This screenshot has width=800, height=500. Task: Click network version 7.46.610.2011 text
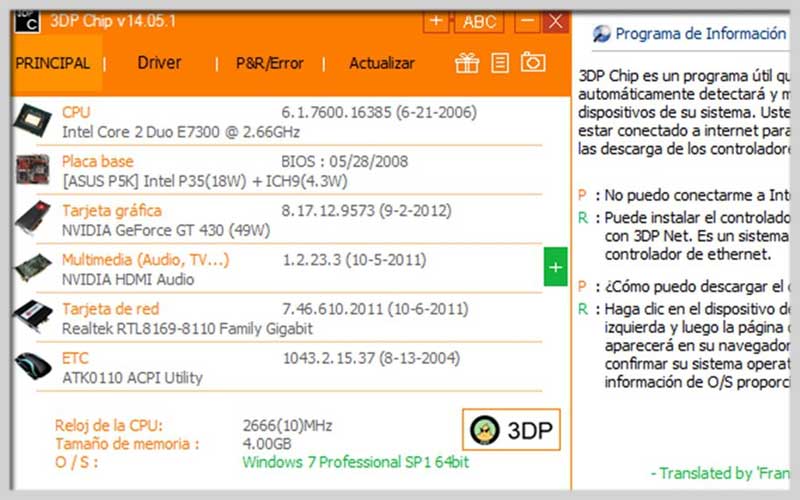tap(376, 309)
